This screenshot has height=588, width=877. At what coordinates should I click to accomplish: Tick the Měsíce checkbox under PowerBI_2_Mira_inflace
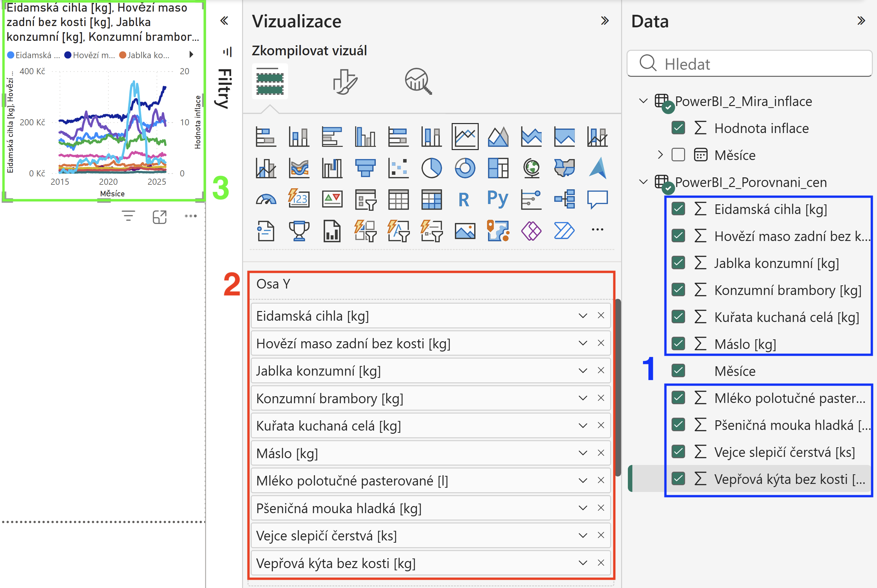[x=678, y=155]
